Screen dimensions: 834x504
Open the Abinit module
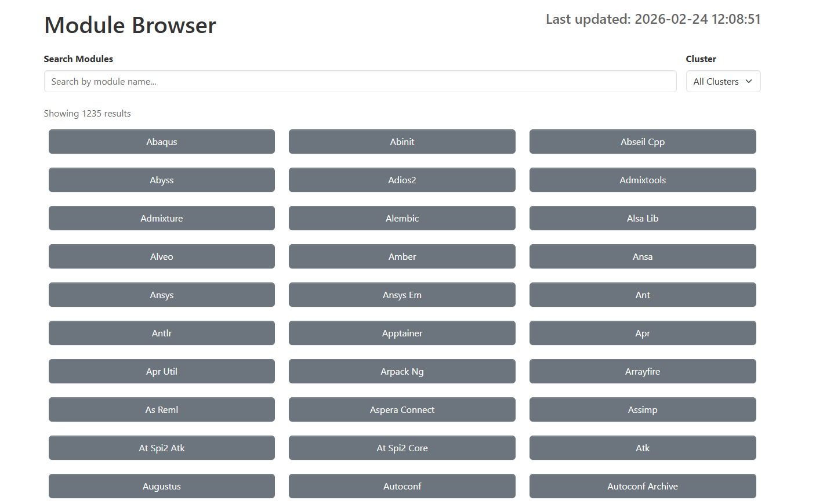402,142
